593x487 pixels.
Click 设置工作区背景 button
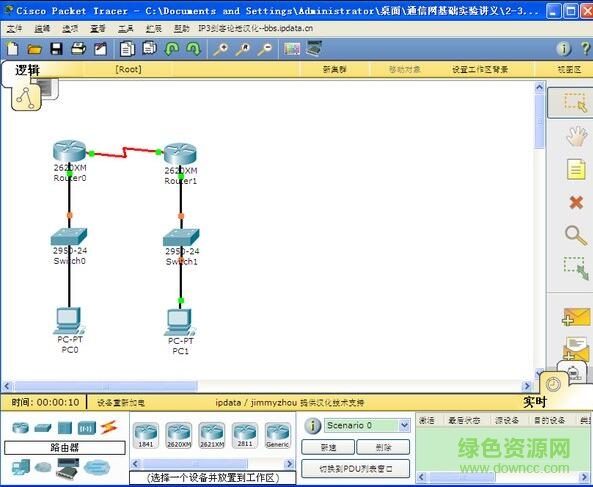coord(480,70)
